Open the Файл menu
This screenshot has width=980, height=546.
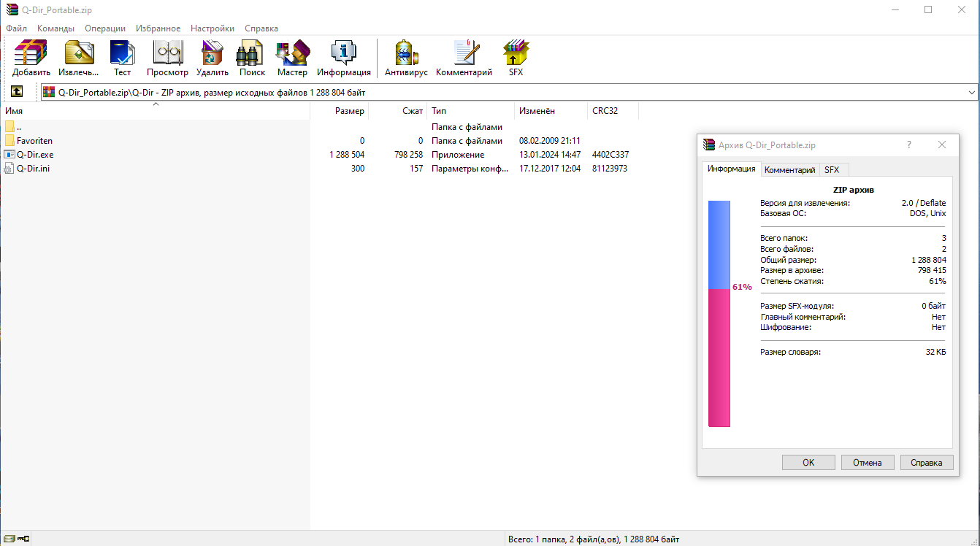(16, 28)
